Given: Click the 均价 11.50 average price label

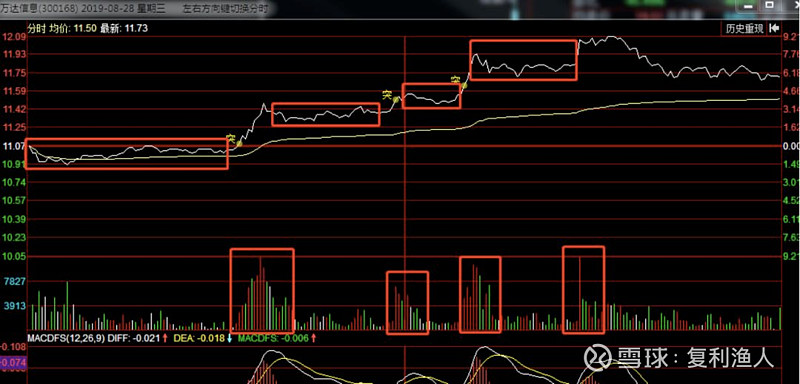Looking at the screenshot, I should point(72,29).
